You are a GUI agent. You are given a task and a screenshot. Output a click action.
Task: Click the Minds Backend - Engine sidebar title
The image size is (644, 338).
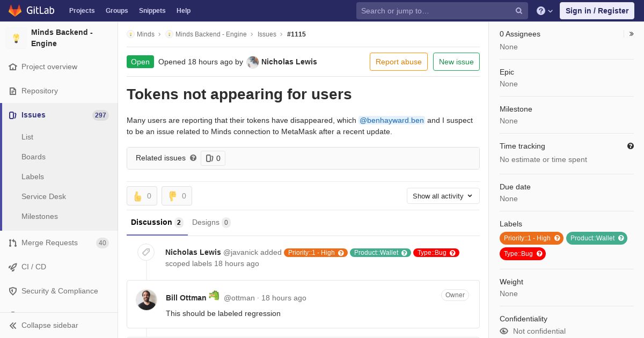pos(62,38)
